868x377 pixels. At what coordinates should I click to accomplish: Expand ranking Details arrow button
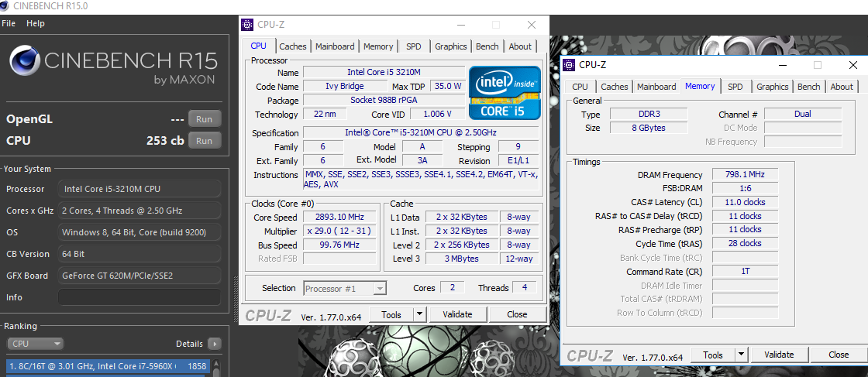pos(214,343)
